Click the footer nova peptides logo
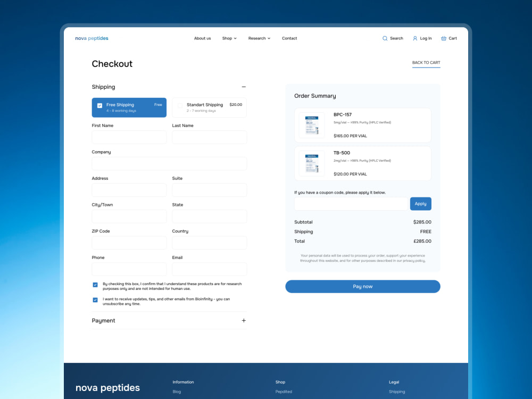 point(107,387)
